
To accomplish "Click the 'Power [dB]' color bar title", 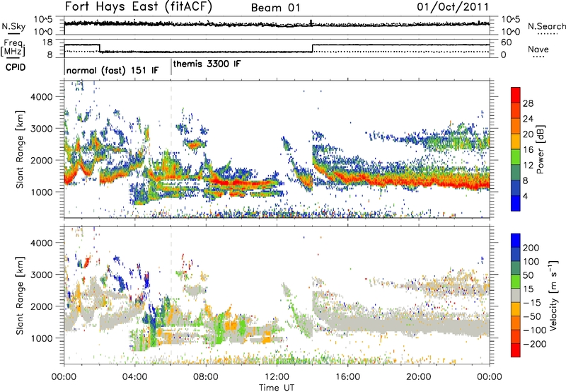I will (x=540, y=149).
